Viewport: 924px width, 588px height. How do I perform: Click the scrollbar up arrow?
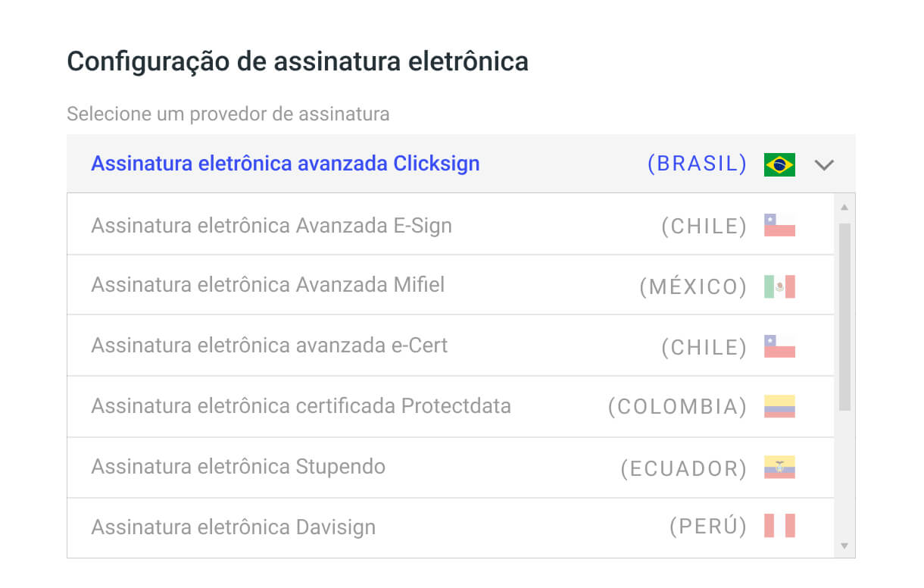click(x=843, y=206)
